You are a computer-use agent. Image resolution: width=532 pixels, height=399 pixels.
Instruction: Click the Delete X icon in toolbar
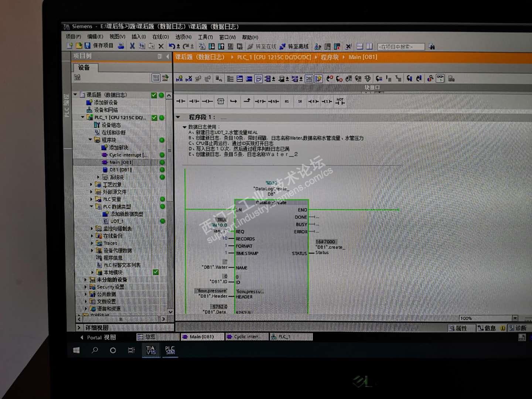(161, 46)
